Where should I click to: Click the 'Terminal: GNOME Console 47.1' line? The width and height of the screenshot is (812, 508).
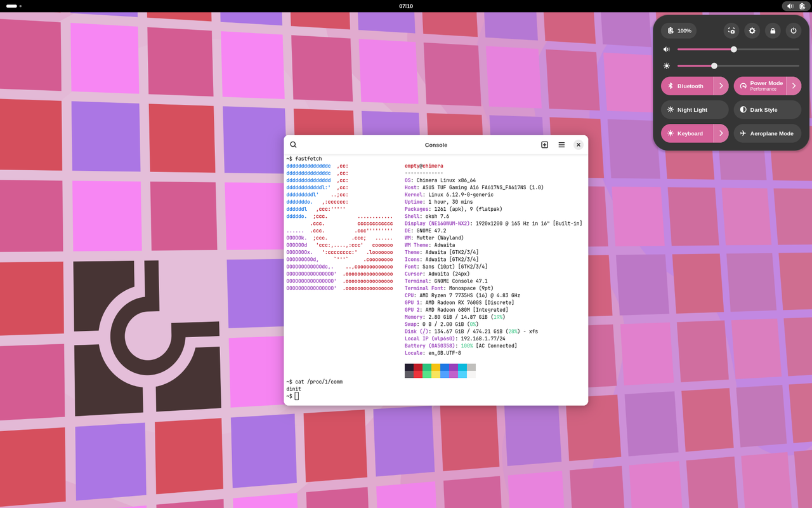446,281
